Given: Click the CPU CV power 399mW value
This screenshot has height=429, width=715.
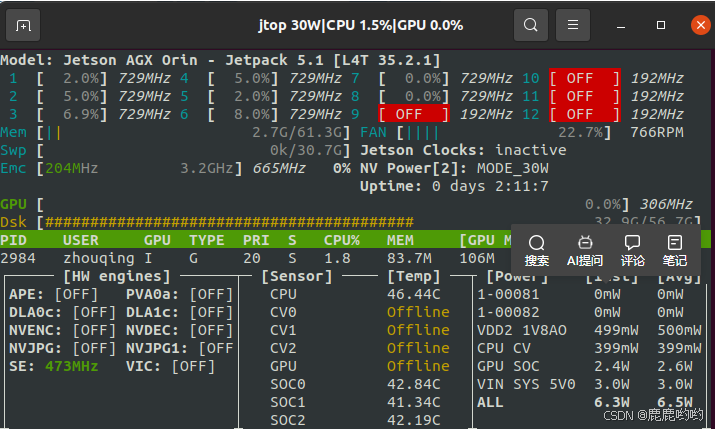Looking at the screenshot, I should click(x=616, y=348).
